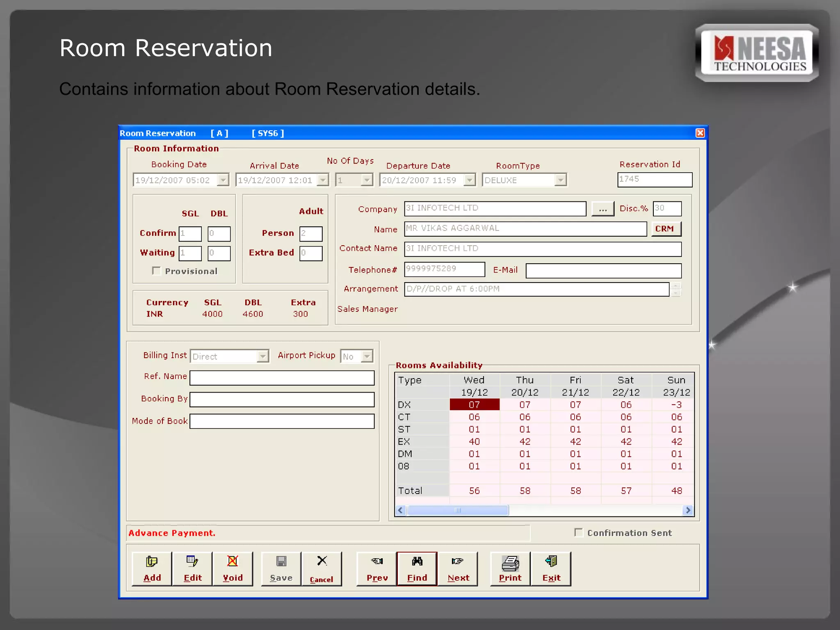Image resolution: width=840 pixels, height=630 pixels.
Task: Select the highlighted DX cell for Wed 19/12
Action: [x=475, y=404]
